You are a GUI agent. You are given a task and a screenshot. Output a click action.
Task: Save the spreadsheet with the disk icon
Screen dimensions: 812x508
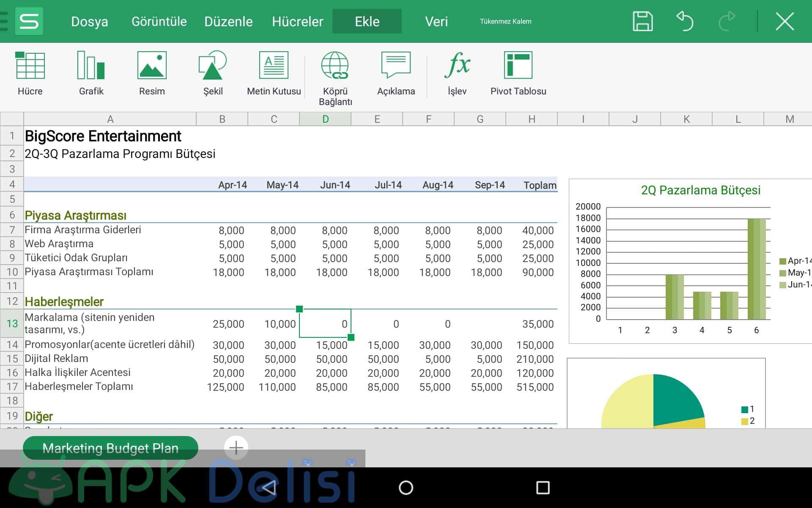pos(642,21)
